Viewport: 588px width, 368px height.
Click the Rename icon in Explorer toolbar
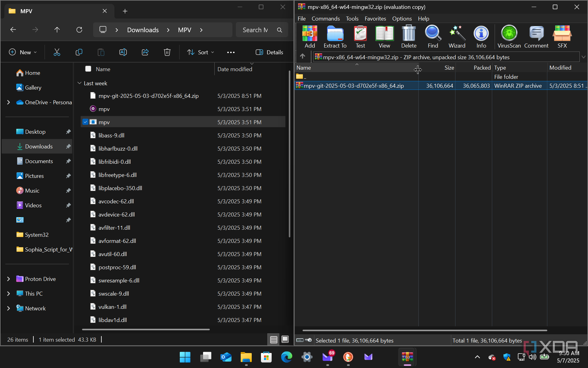123,52
